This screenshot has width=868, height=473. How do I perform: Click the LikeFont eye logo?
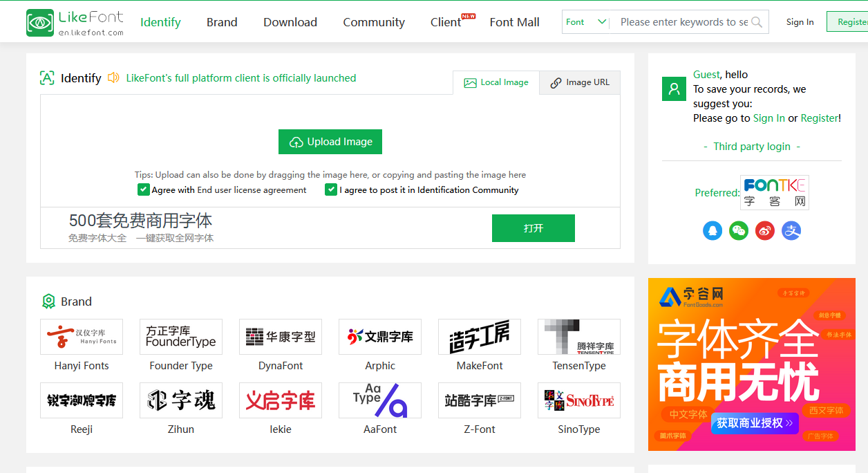pos(40,23)
